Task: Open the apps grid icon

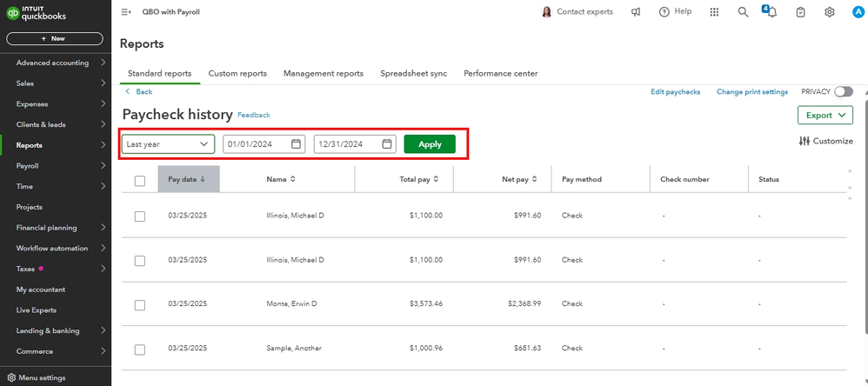Action: (715, 12)
